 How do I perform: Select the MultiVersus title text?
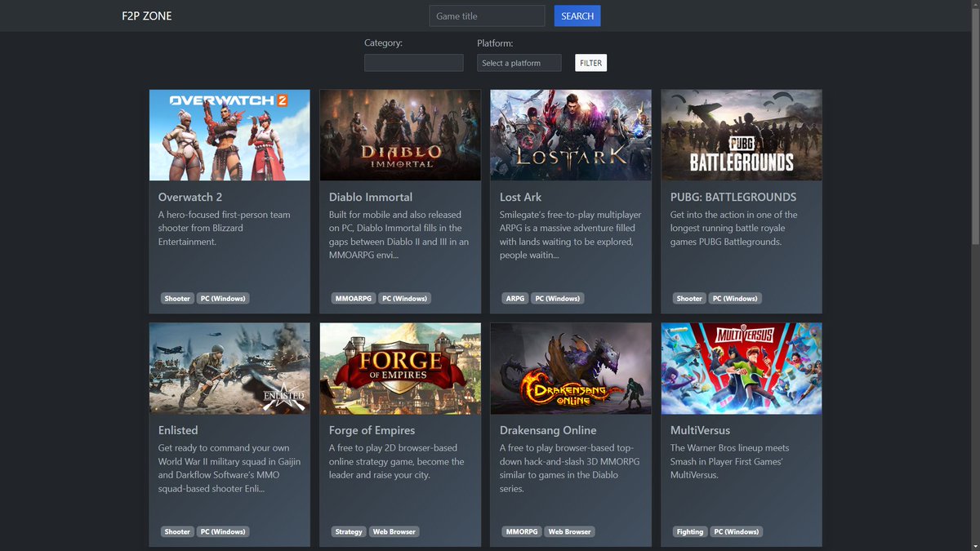(701, 430)
